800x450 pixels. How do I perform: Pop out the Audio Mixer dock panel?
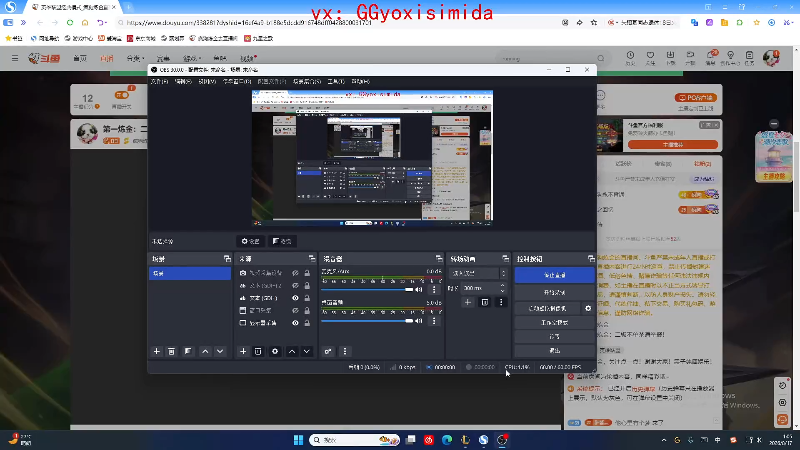pyautogui.click(x=439, y=259)
